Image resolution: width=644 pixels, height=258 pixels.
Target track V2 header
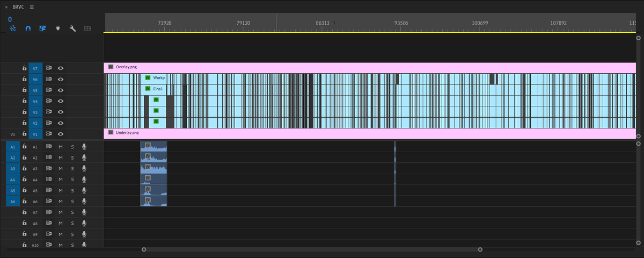[x=35, y=123]
